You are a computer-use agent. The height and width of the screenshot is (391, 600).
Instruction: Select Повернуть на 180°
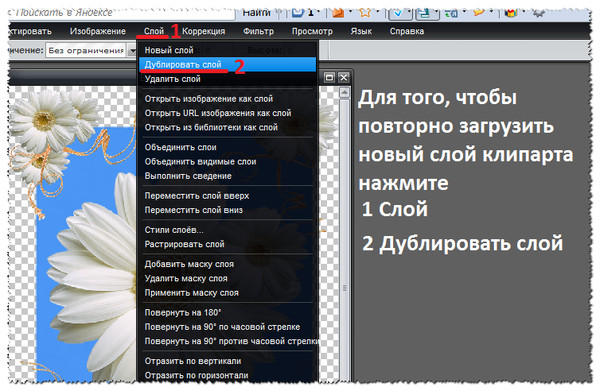(227, 312)
